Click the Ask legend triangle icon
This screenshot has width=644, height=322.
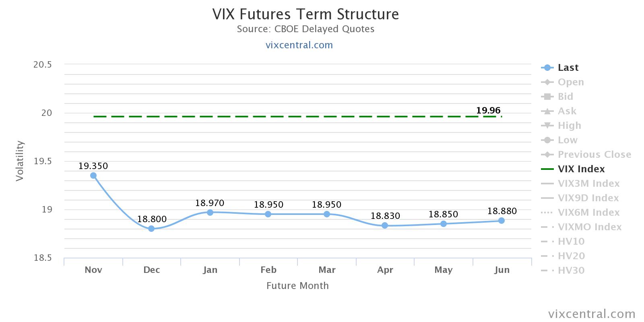click(x=547, y=111)
